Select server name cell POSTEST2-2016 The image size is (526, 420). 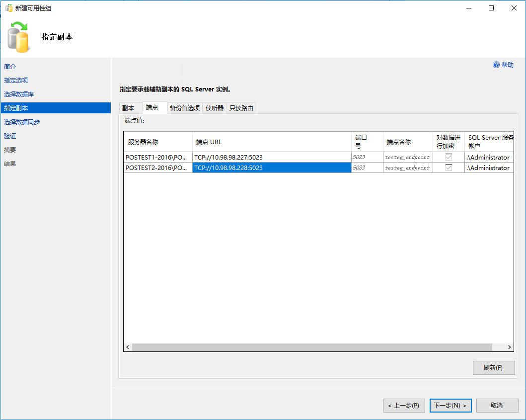pyautogui.click(x=158, y=168)
